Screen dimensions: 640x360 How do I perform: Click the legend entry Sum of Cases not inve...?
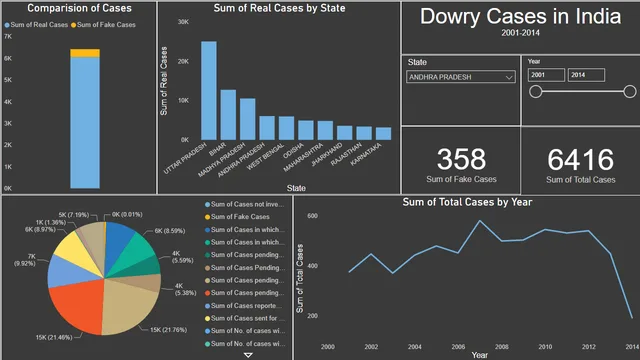[x=244, y=204]
